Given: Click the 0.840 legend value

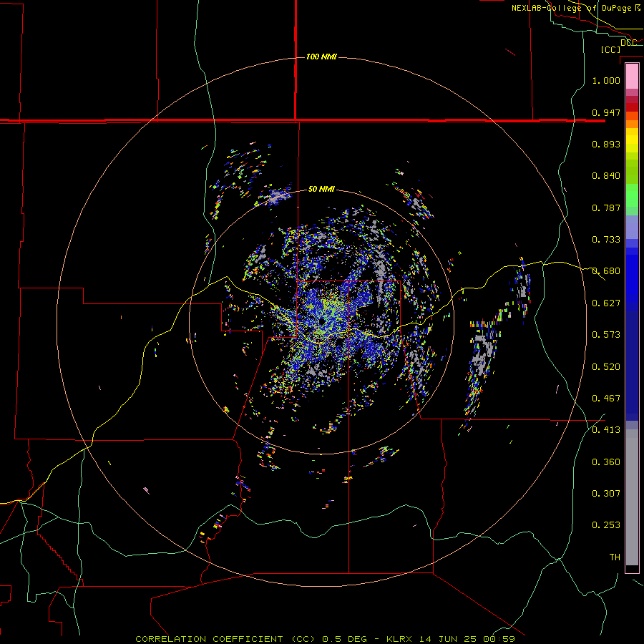Looking at the screenshot, I should pyautogui.click(x=606, y=176).
